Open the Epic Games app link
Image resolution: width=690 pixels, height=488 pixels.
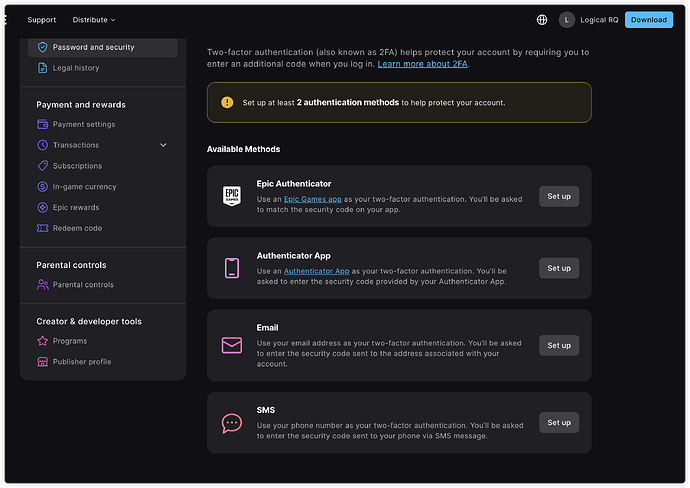[x=312, y=199]
